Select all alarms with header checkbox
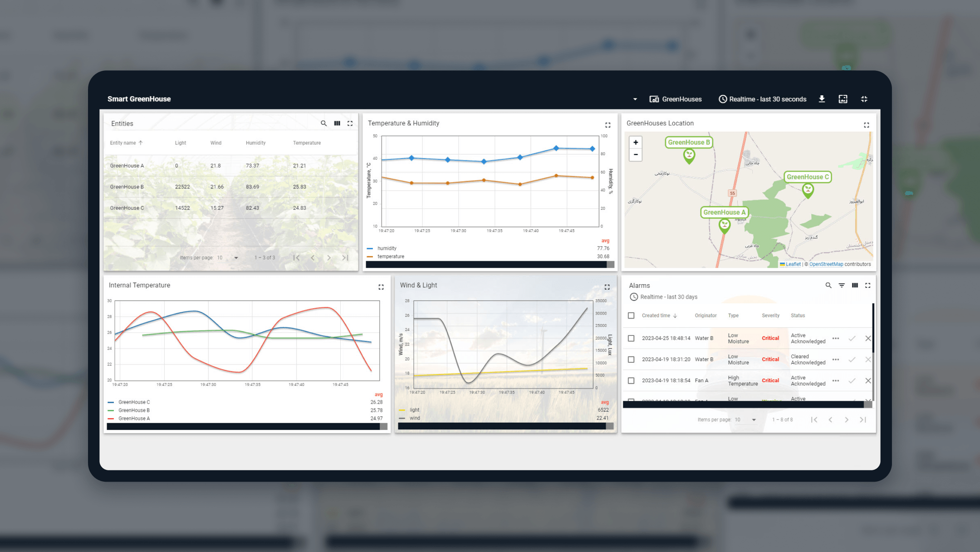 click(x=631, y=315)
